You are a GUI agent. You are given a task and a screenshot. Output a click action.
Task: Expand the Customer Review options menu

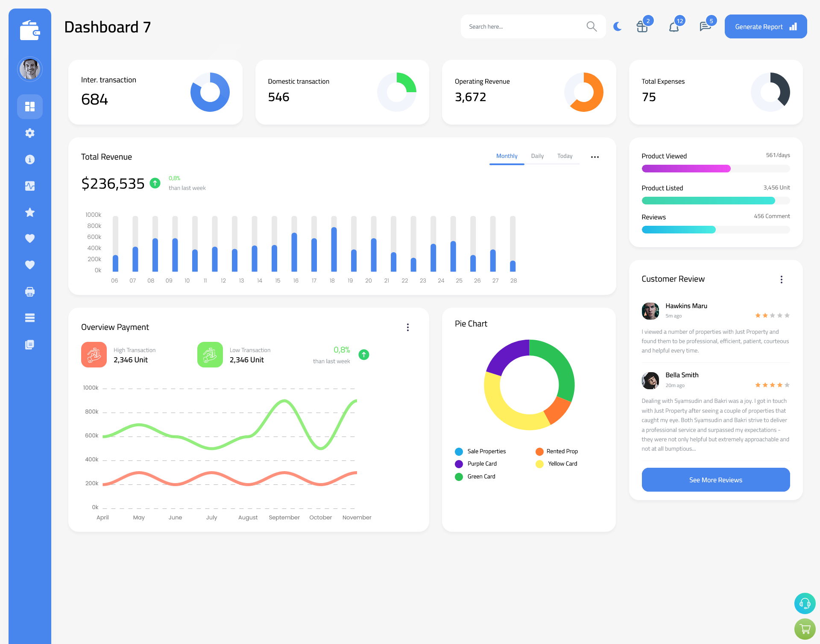pyautogui.click(x=782, y=280)
